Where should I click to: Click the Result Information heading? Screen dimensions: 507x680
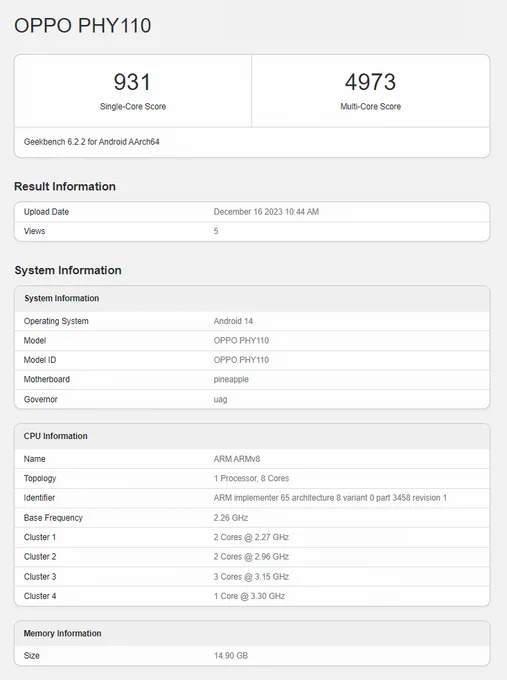pyautogui.click(x=65, y=186)
